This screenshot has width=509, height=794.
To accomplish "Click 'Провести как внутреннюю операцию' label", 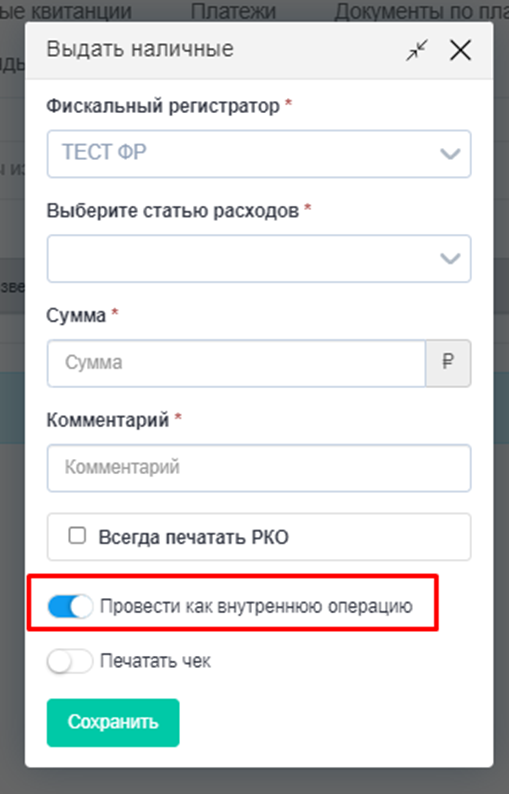I will click(x=256, y=606).
